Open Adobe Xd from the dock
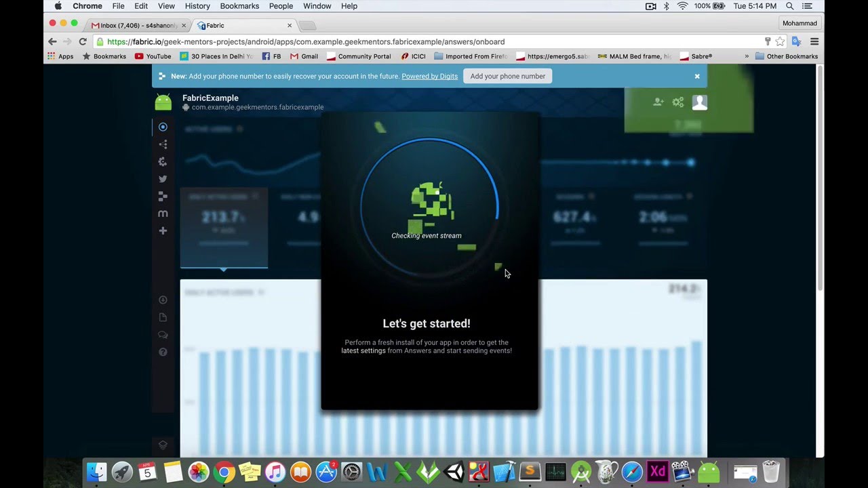 (x=657, y=472)
